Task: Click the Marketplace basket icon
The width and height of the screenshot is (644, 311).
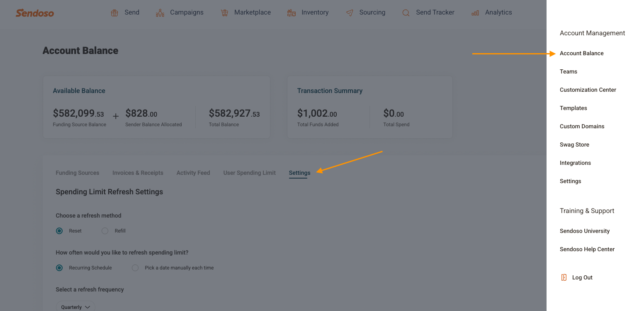Action: pyautogui.click(x=224, y=13)
